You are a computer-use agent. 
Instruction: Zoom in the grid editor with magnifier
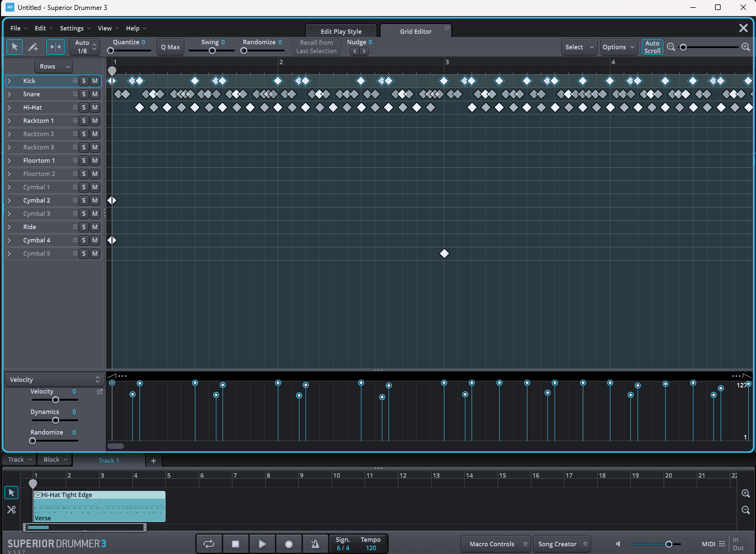745,47
